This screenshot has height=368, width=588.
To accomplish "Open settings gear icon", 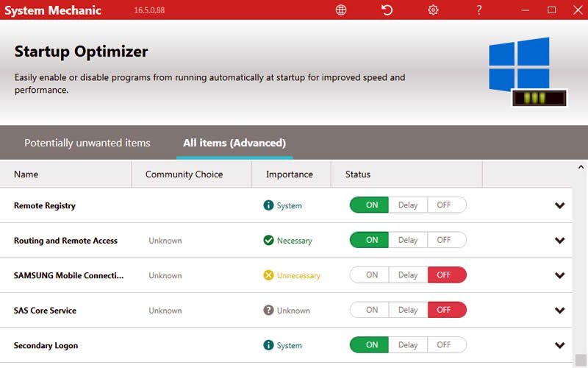I will (433, 10).
